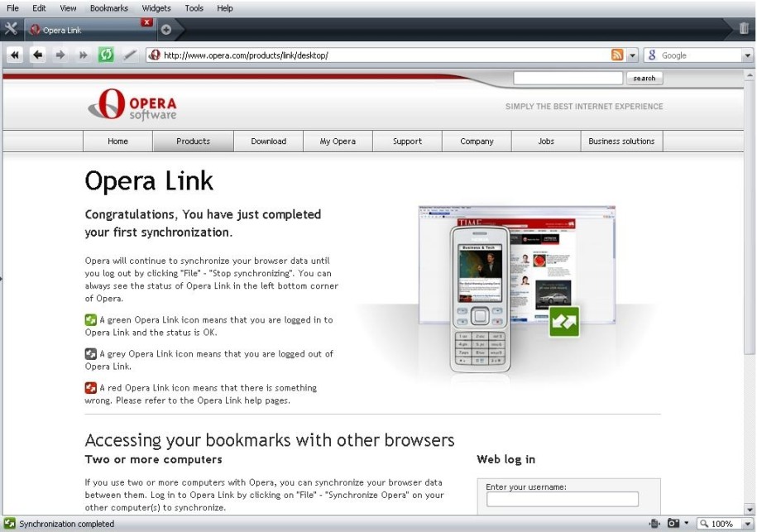Screen dimensions: 757x532
Task: Open the closed tabs trash can
Action: (744, 29)
